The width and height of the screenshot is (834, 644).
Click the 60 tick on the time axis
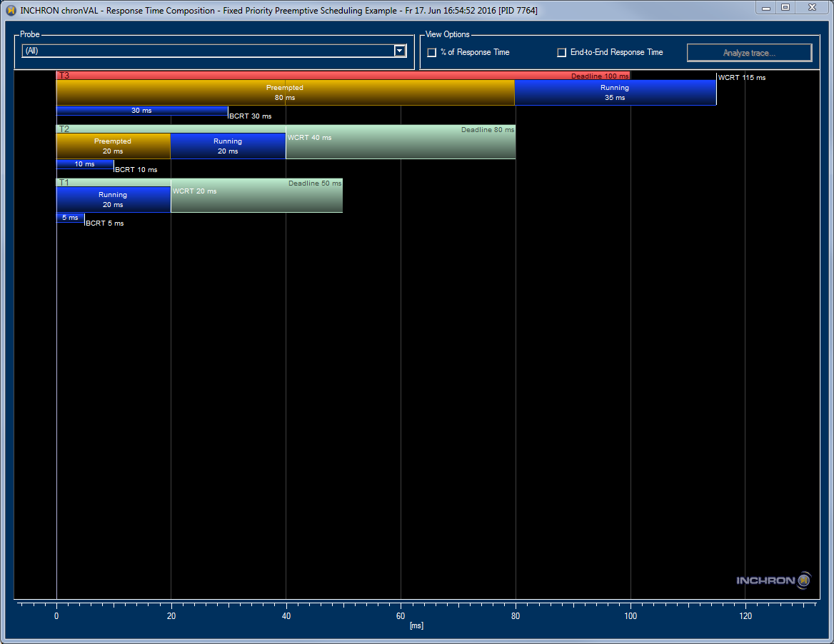[401, 616]
